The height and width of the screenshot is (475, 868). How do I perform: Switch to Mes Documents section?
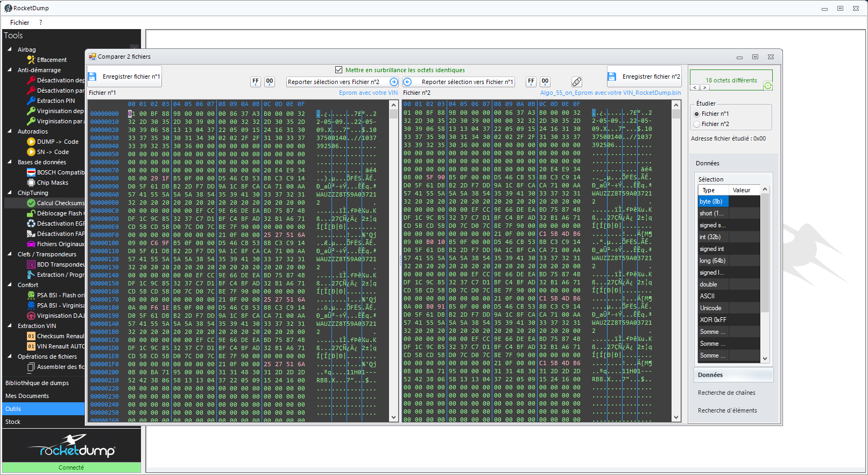(44, 396)
